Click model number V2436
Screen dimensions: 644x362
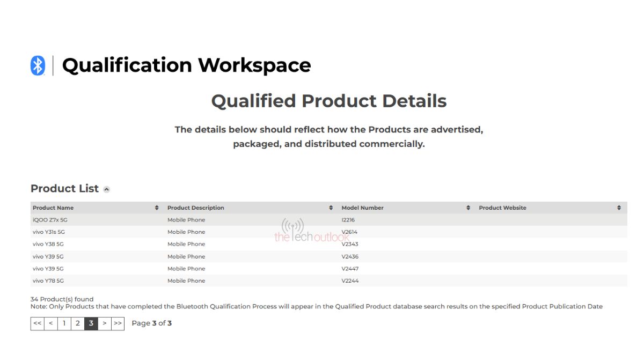tap(350, 256)
